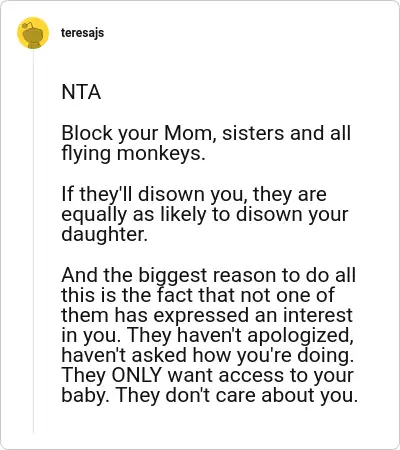Click the text 'They haven't apologized,'
This screenshot has height=450, width=400.
pyautogui.click(x=240, y=335)
